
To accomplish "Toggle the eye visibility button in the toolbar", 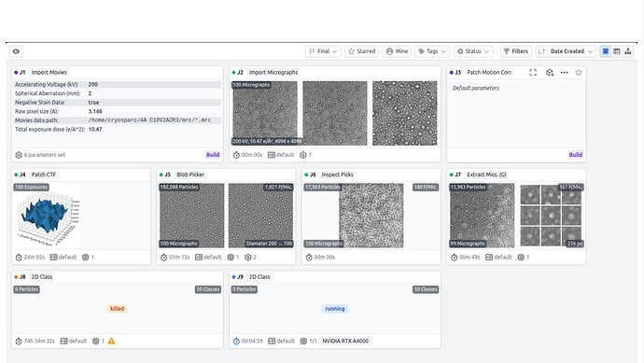I will pos(16,51).
